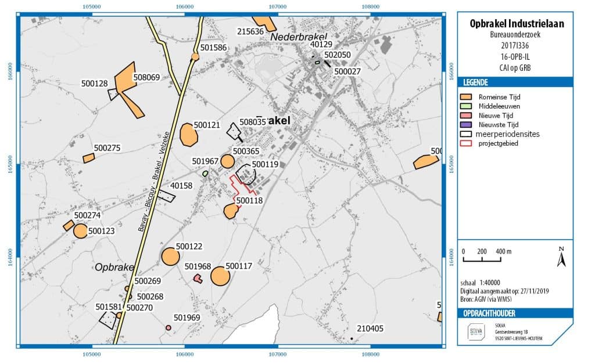Select the orange circle marker for site 500117

click(x=220, y=276)
